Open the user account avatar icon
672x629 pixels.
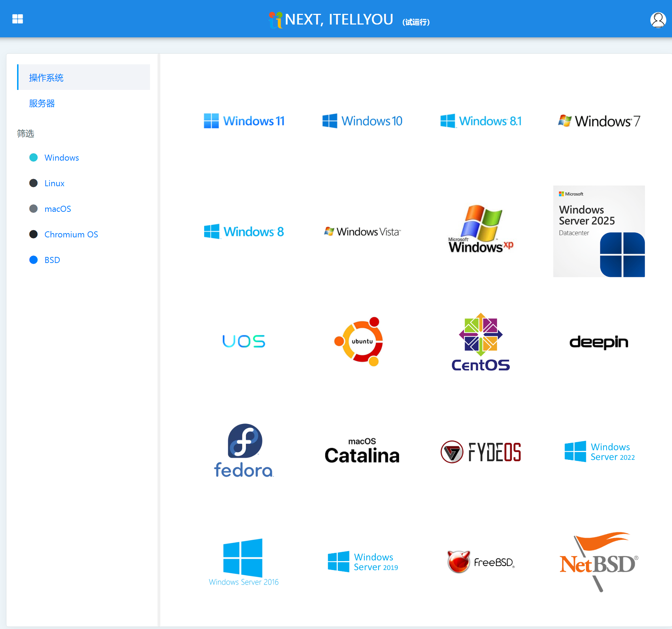658,20
